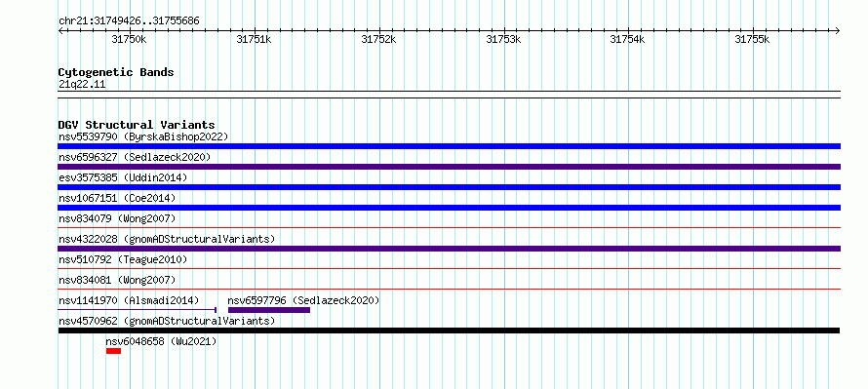Select the black bar under nsv4570962

449,331
